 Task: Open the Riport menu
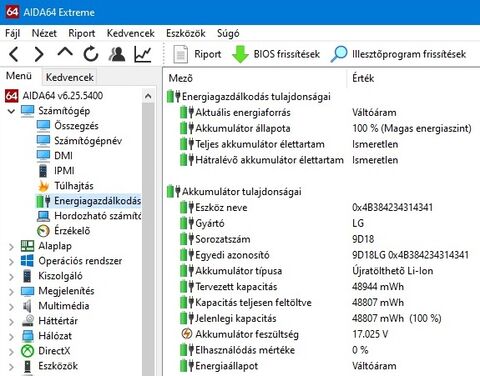click(x=82, y=33)
